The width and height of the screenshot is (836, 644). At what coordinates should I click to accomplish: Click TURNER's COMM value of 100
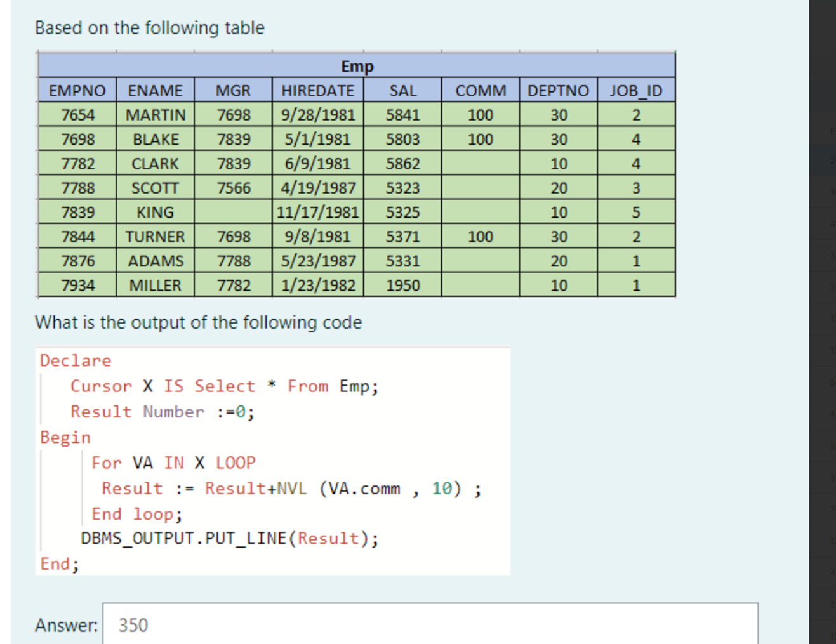479,237
